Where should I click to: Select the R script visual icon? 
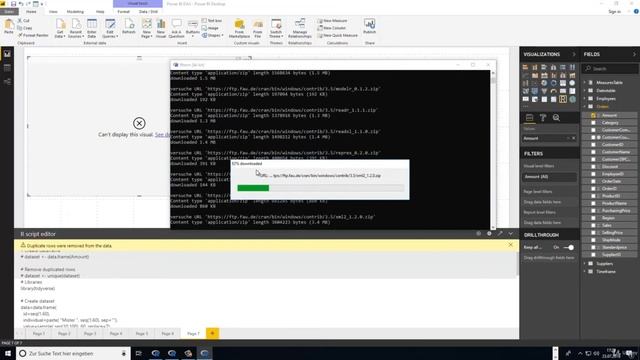[563, 99]
